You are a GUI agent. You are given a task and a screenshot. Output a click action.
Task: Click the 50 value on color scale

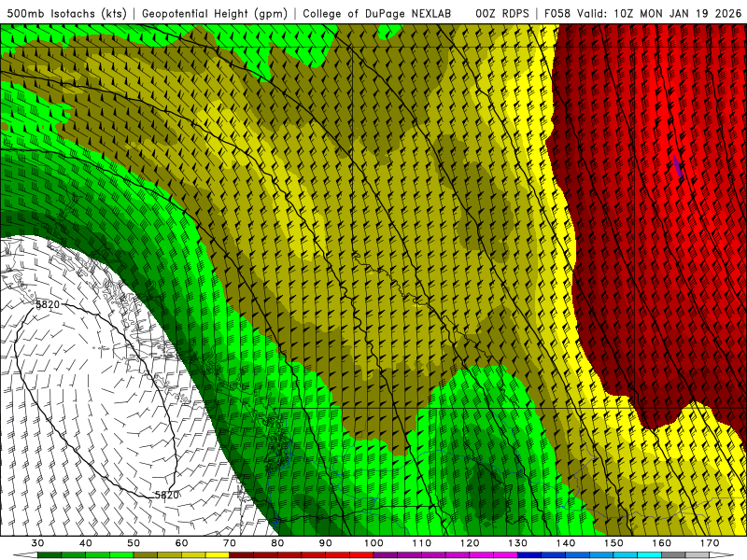(134, 543)
